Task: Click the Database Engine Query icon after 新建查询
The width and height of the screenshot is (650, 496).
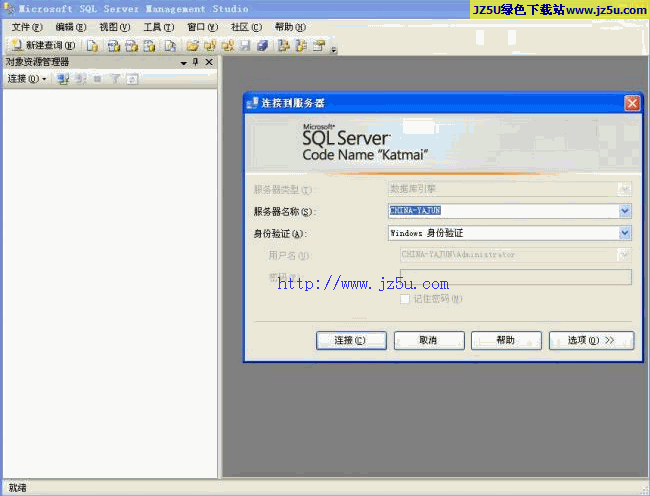Action: [x=92, y=46]
